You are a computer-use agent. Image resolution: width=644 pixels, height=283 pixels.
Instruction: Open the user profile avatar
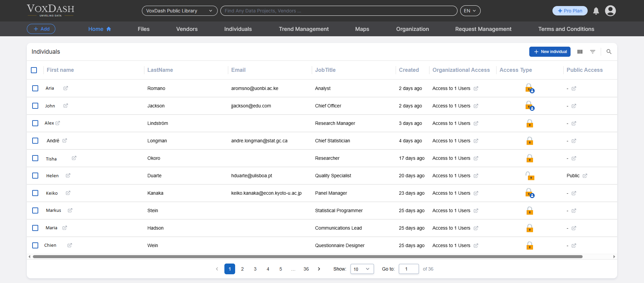610,11
